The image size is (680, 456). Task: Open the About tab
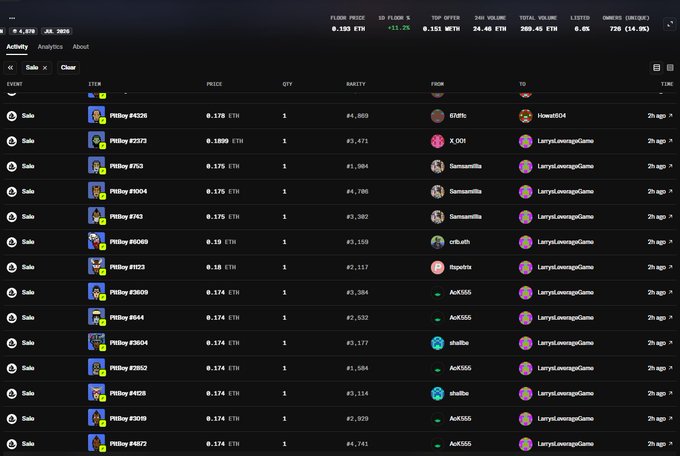pyautogui.click(x=81, y=47)
